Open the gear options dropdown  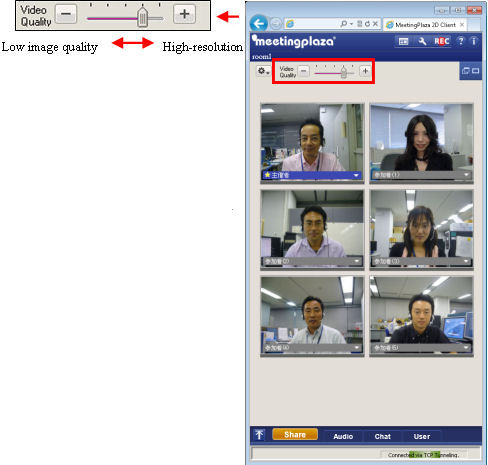click(263, 71)
